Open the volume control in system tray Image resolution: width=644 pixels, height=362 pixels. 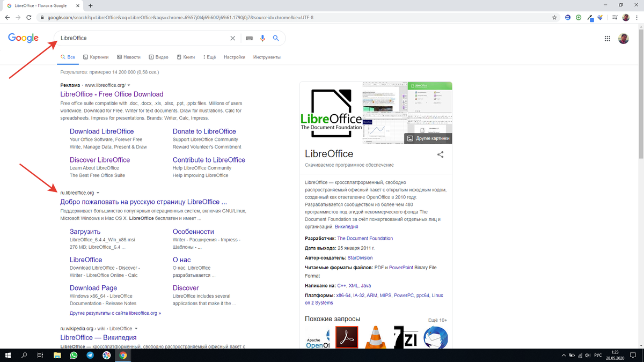[588, 355]
